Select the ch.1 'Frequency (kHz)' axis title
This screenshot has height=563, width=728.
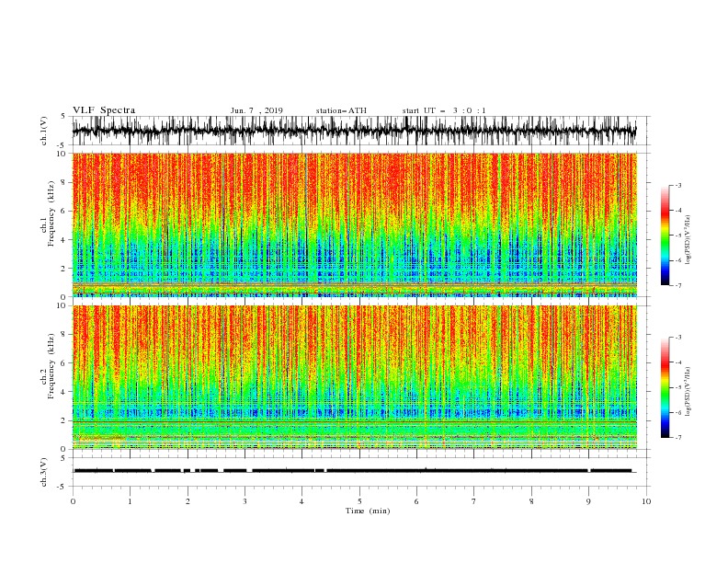(51, 214)
